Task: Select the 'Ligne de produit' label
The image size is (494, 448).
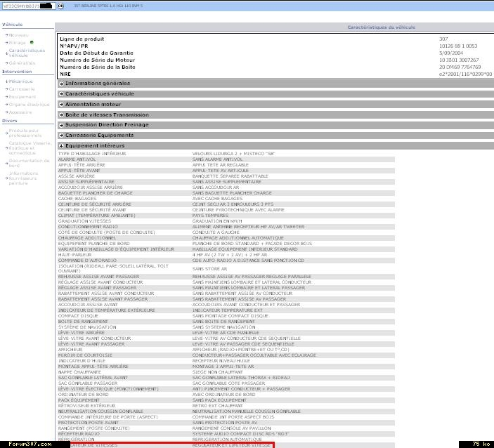Action: click(82, 39)
